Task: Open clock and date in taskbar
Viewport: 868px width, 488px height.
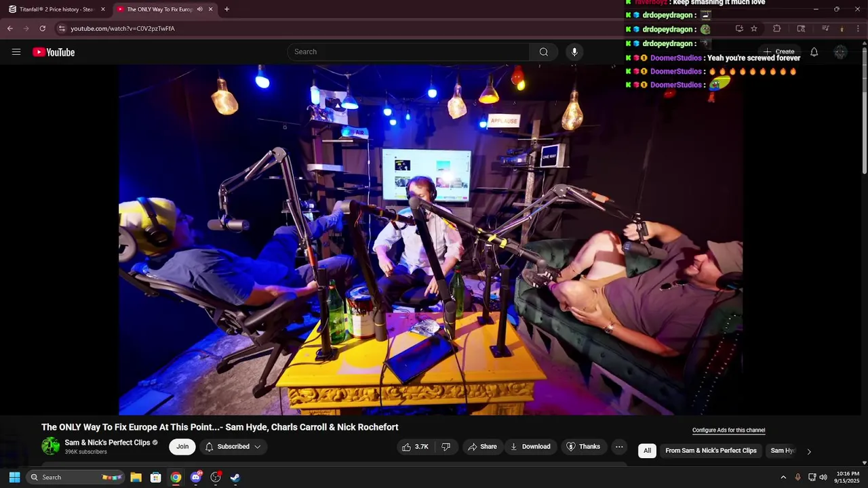Action: click(848, 477)
